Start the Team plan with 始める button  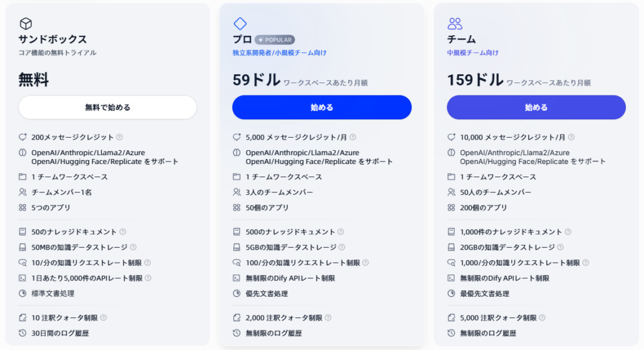(536, 107)
